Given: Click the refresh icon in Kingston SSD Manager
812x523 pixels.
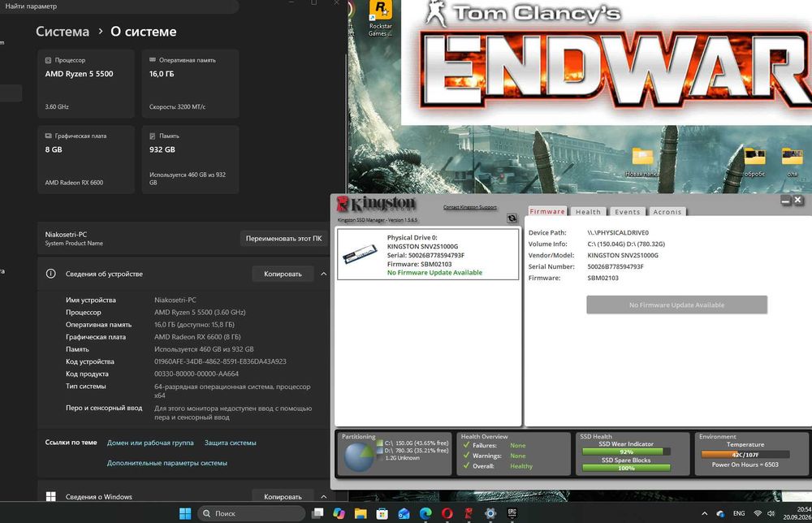Looking at the screenshot, I should (x=512, y=218).
